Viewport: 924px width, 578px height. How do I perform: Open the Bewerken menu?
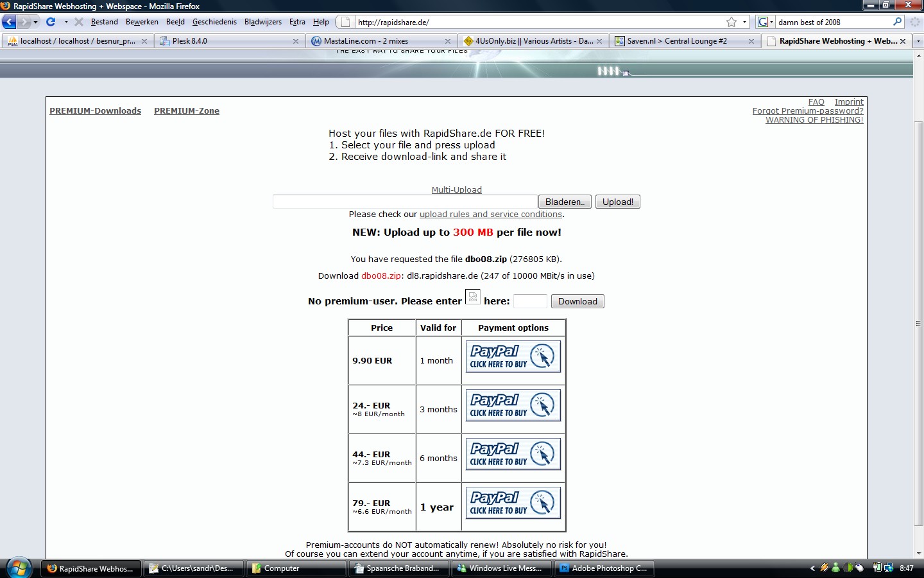click(x=142, y=22)
